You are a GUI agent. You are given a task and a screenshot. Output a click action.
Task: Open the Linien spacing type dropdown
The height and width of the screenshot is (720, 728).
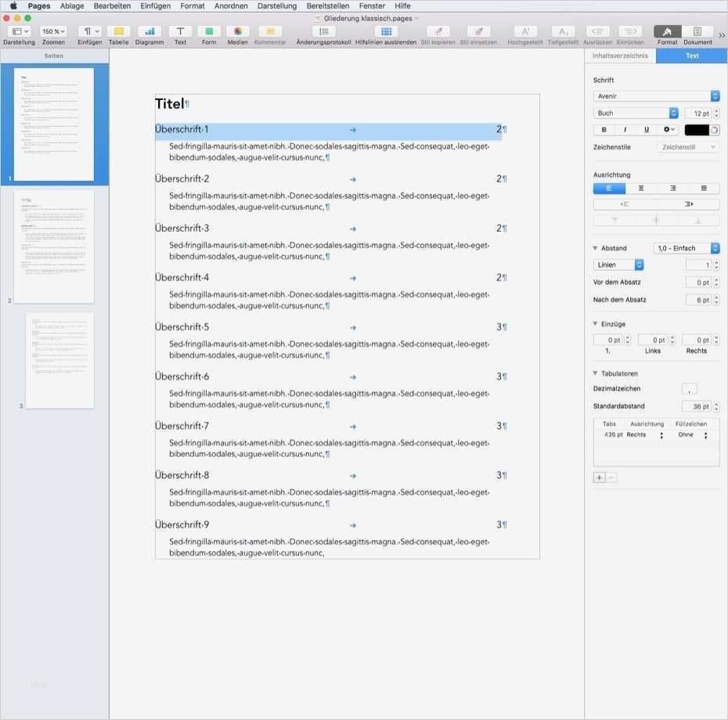click(x=618, y=265)
